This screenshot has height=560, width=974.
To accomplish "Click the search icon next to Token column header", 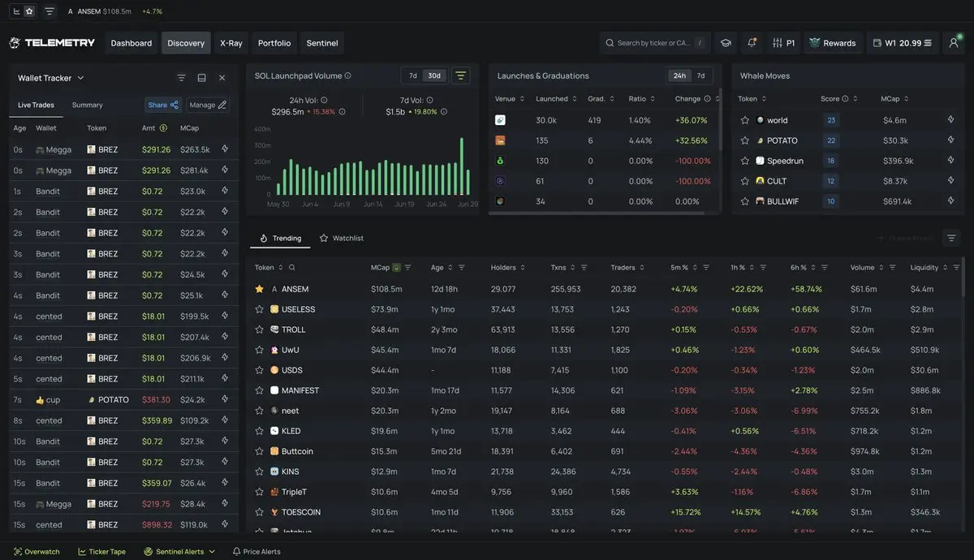I will point(292,267).
